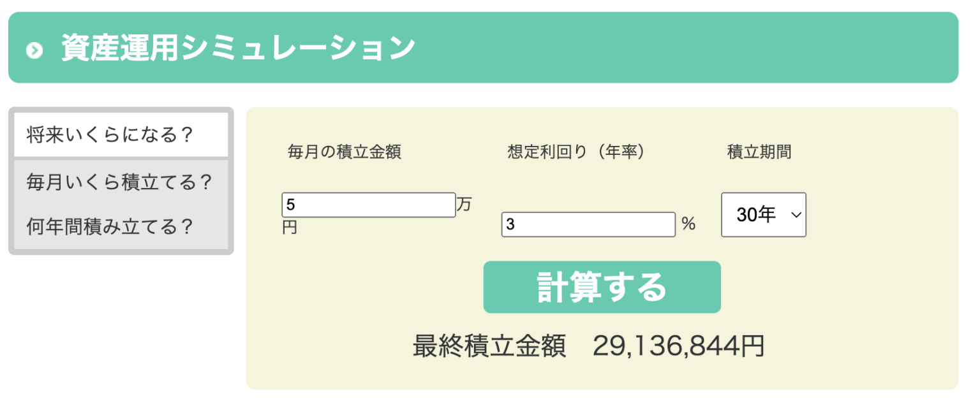Expand the accumulation period options
Image resolution: width=980 pixels, height=420 pixels.
[x=763, y=215]
